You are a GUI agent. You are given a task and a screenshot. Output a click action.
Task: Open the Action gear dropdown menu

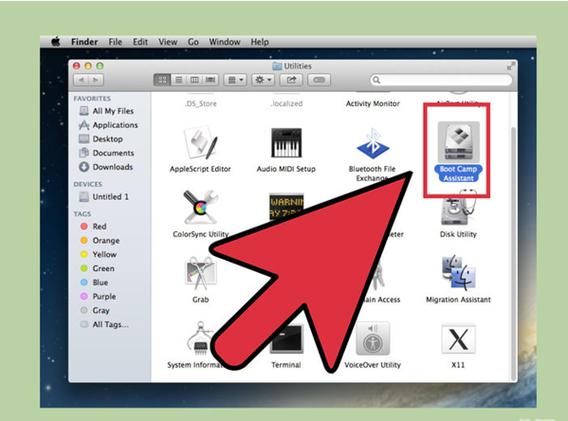pos(263,80)
